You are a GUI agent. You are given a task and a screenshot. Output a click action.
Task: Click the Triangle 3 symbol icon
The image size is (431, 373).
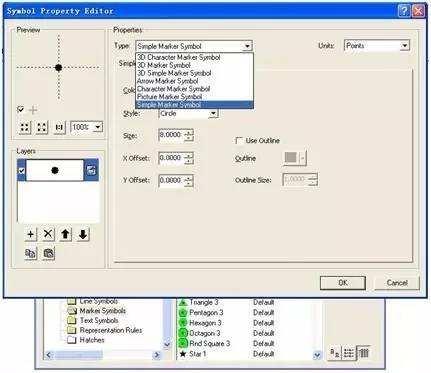pyautogui.click(x=183, y=302)
